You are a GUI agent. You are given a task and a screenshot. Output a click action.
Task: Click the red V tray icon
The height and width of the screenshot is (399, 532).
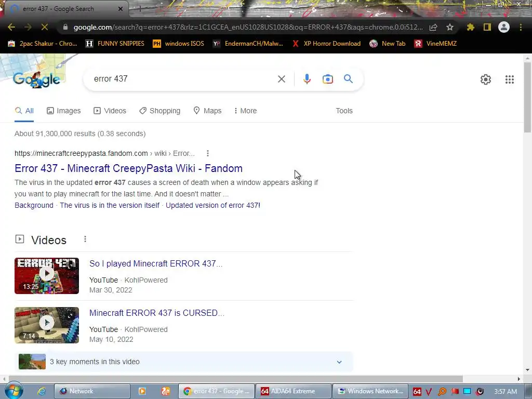pos(429,392)
